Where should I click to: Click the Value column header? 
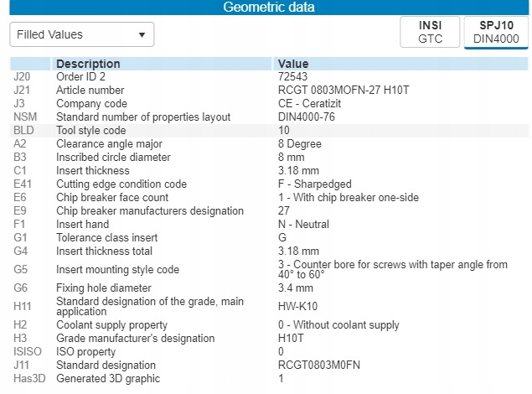tap(293, 64)
